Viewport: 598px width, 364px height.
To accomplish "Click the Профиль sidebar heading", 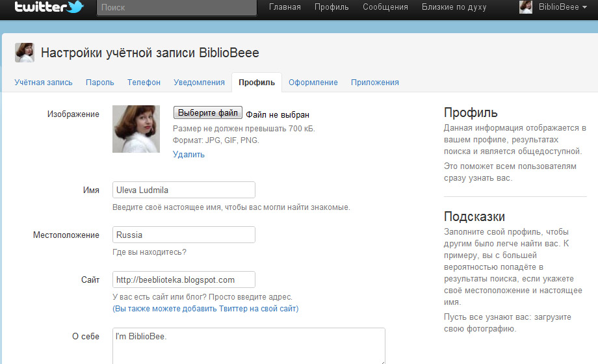I will click(471, 112).
